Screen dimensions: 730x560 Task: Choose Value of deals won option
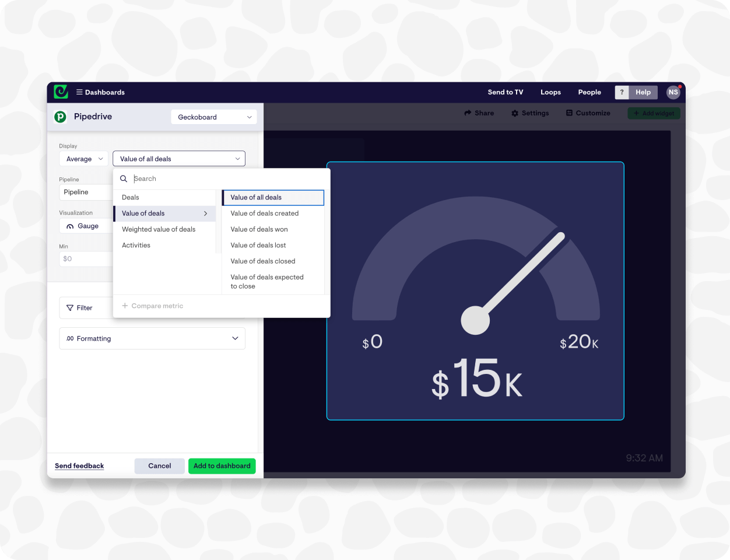[273, 229]
